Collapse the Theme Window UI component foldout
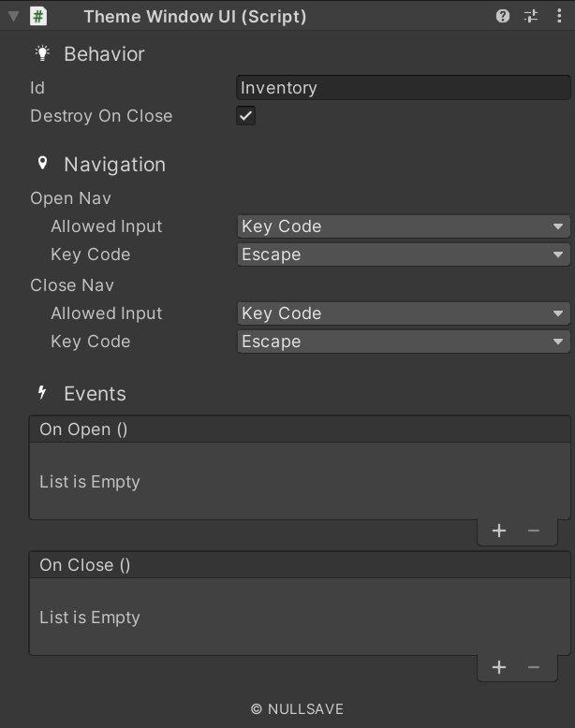The height and width of the screenshot is (728, 575). click(x=13, y=17)
